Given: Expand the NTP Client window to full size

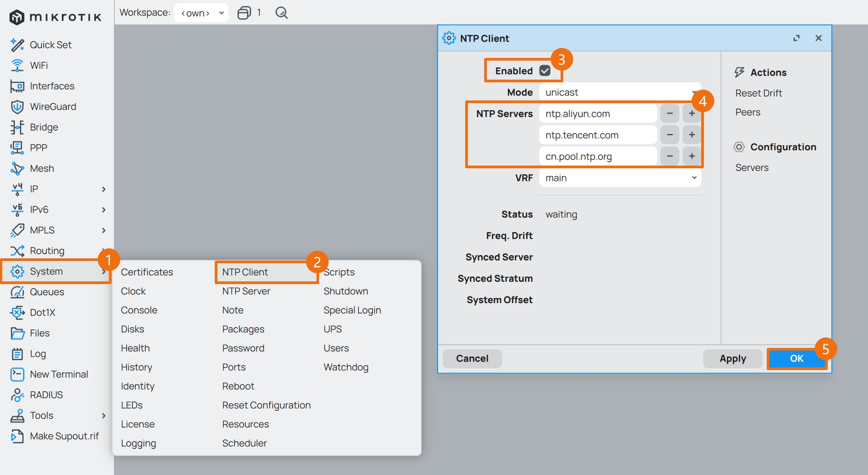Looking at the screenshot, I should click(x=797, y=38).
